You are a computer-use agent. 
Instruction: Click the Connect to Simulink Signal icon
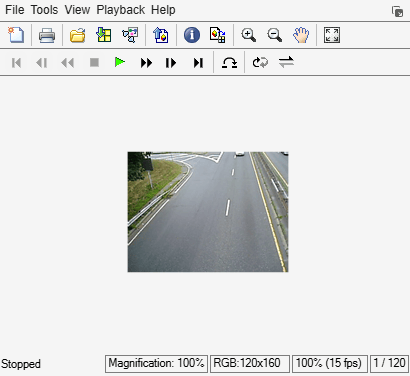(130, 35)
